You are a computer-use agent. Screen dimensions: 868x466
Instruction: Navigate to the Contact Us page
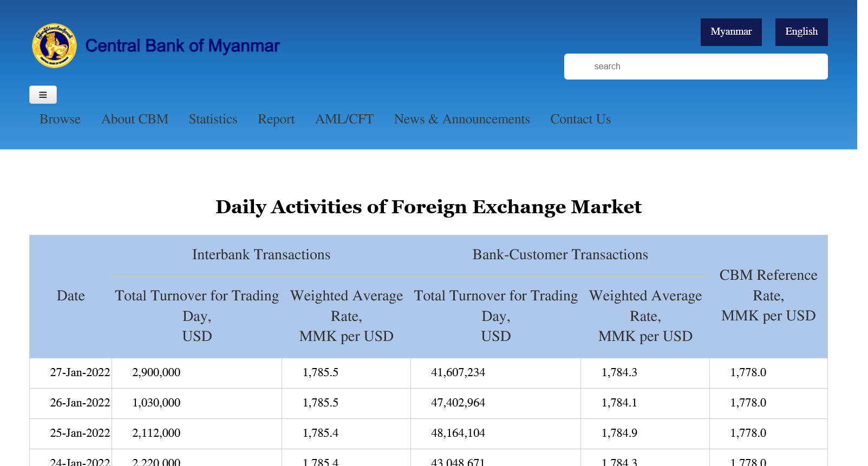point(580,120)
